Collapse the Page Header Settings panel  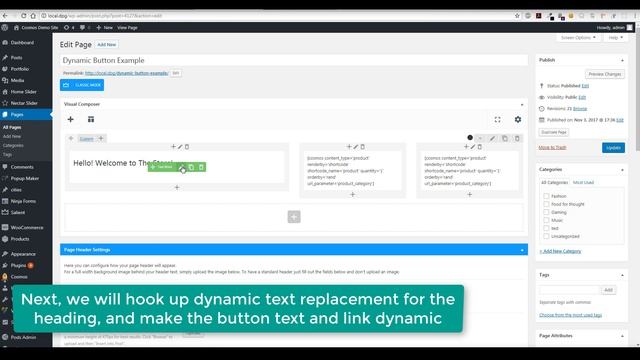click(522, 250)
